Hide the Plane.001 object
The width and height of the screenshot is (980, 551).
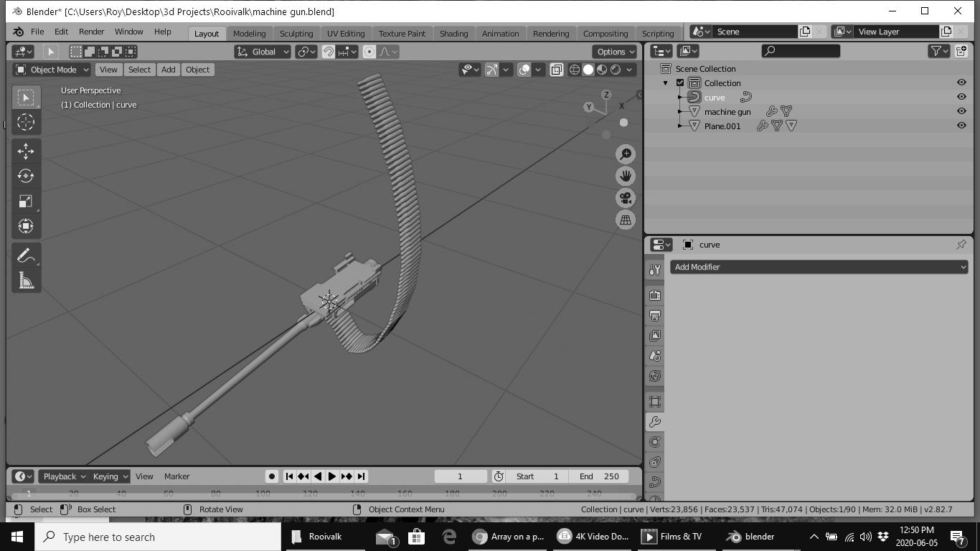click(961, 126)
